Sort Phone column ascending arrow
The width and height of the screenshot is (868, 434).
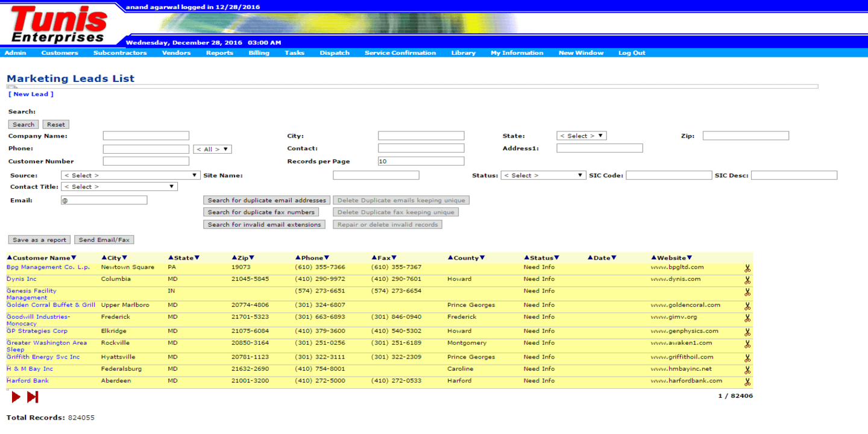coord(298,258)
